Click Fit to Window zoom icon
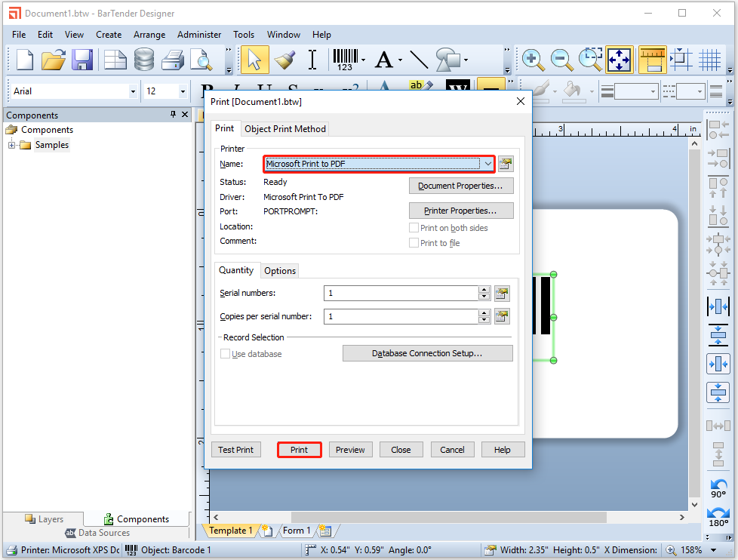This screenshot has width=738, height=560. pos(620,60)
